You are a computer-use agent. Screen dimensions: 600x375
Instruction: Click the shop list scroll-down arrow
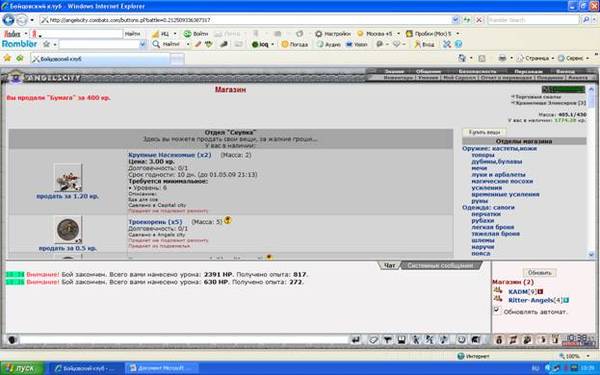[x=591, y=254]
